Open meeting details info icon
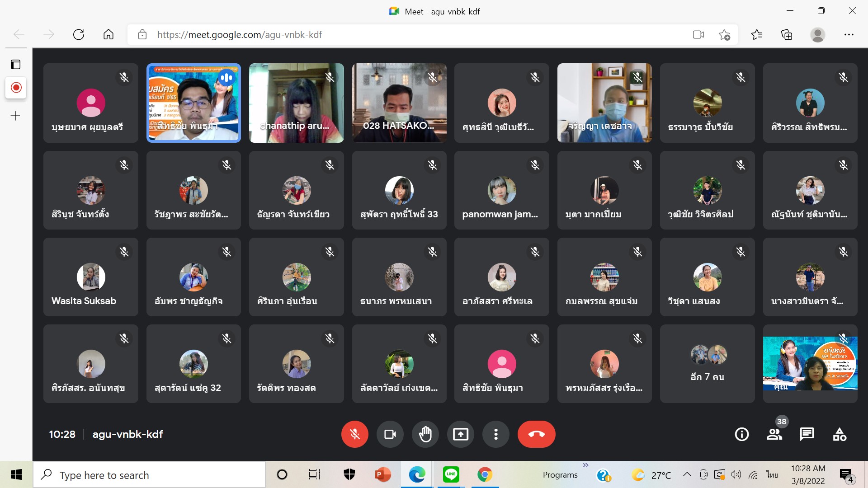 pyautogui.click(x=741, y=434)
